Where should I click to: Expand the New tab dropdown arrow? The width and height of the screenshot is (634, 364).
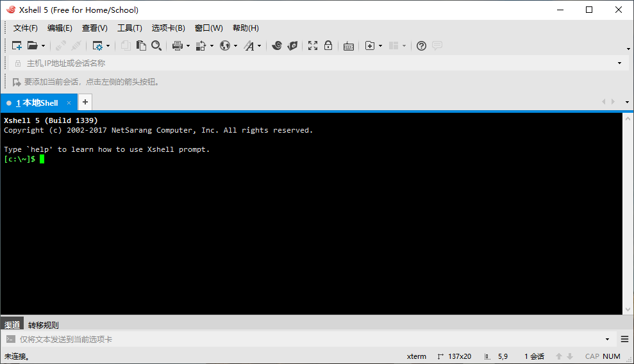[381, 46]
